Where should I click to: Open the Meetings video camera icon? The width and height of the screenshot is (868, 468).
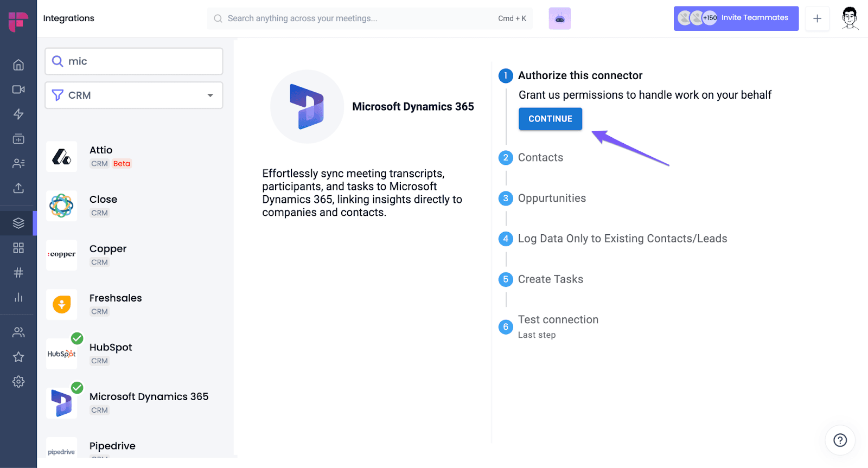point(18,89)
